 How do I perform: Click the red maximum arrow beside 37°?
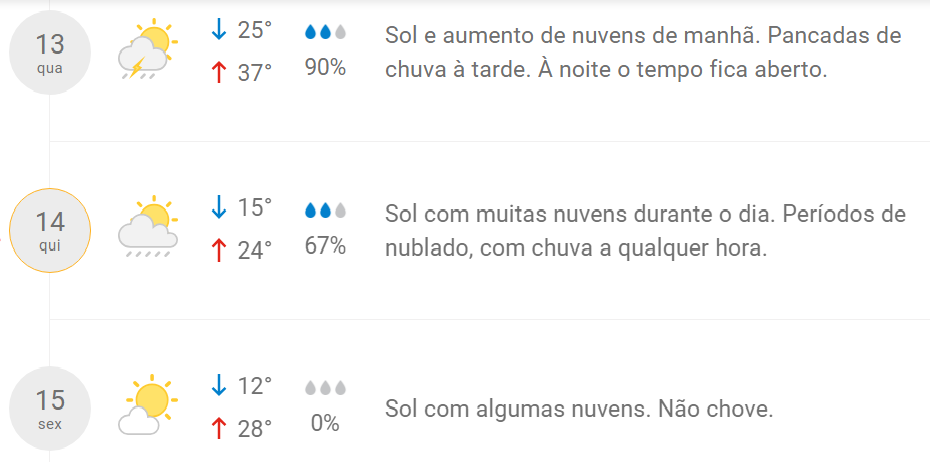(219, 72)
